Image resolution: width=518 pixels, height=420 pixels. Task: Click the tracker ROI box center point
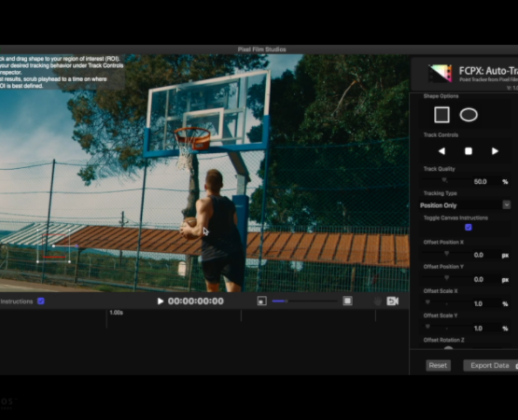pos(53,245)
